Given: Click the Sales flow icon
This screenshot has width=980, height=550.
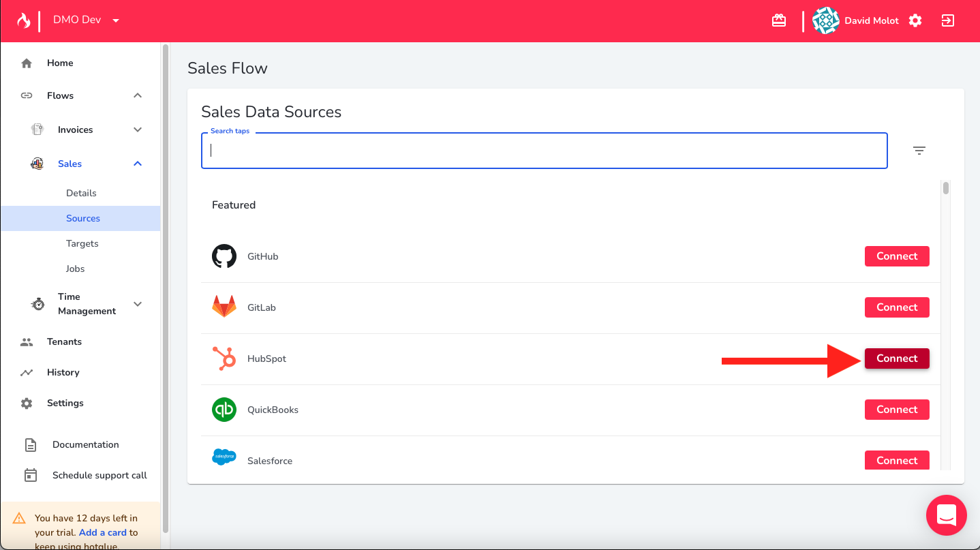Looking at the screenshot, I should (37, 164).
